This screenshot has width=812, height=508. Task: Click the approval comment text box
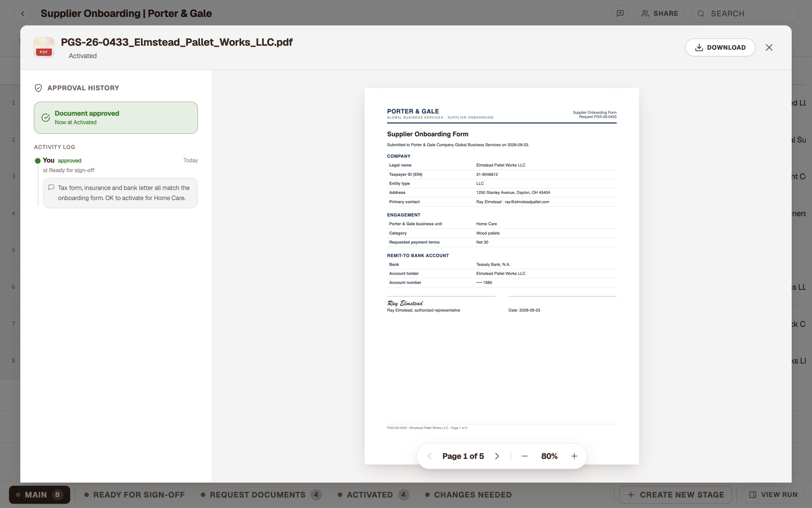[120, 193]
